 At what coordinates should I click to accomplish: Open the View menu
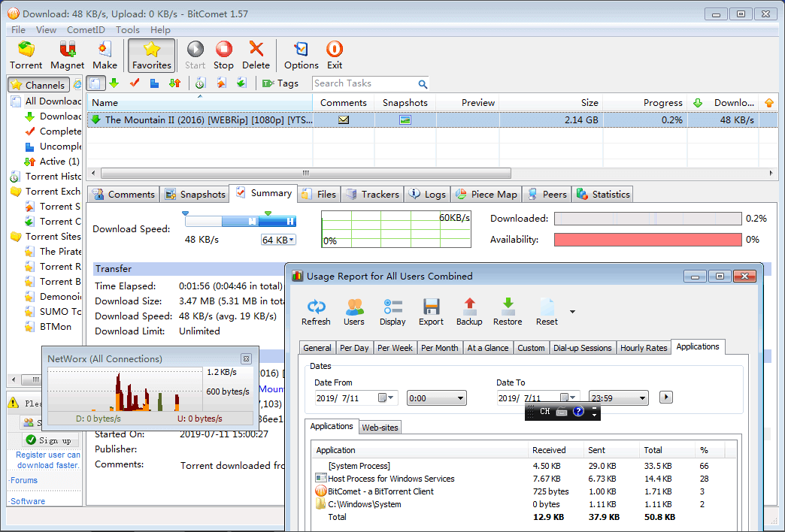point(46,29)
